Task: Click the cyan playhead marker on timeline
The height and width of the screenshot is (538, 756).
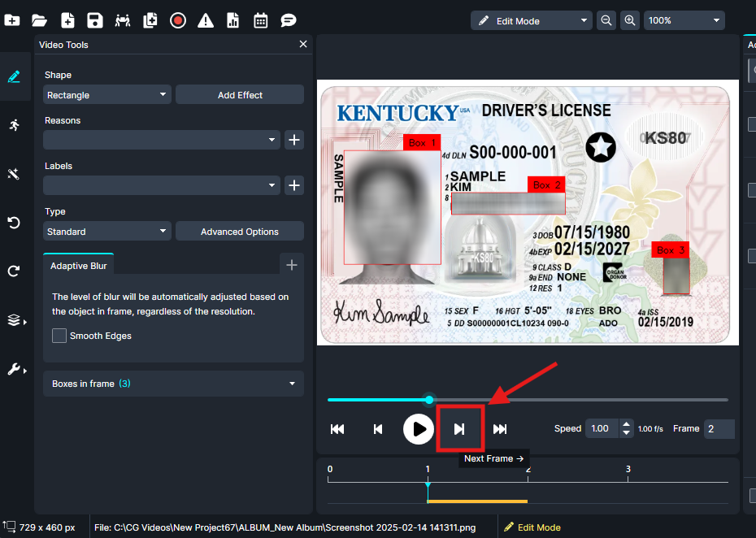Action: [x=428, y=486]
